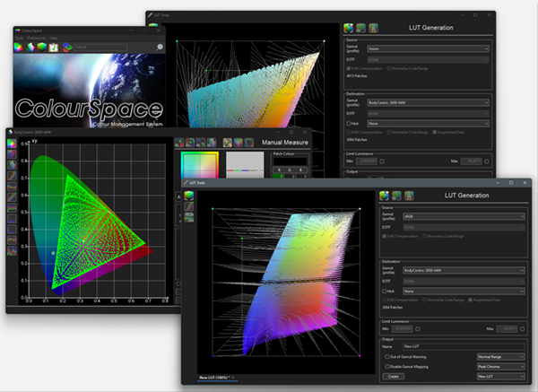Viewport: 538px width, 392px height.
Task: Click third image icon in front LUT Tools sidebar
Action: tap(188, 217)
